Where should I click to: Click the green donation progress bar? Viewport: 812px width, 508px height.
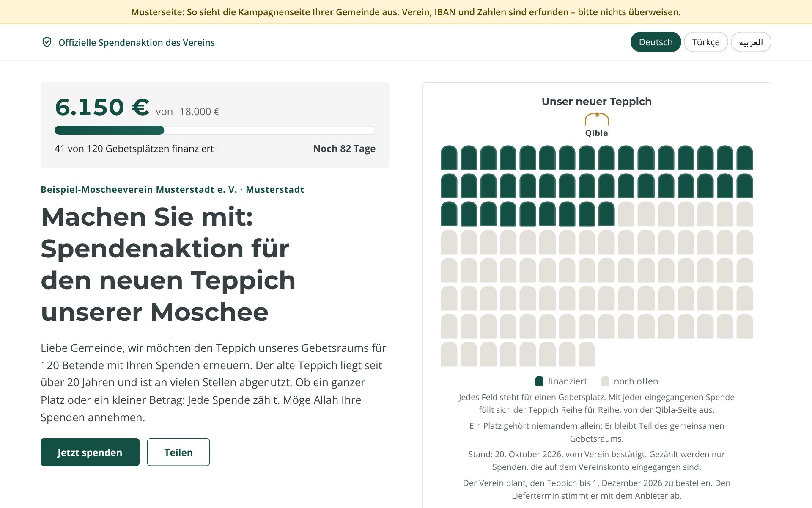(x=215, y=130)
